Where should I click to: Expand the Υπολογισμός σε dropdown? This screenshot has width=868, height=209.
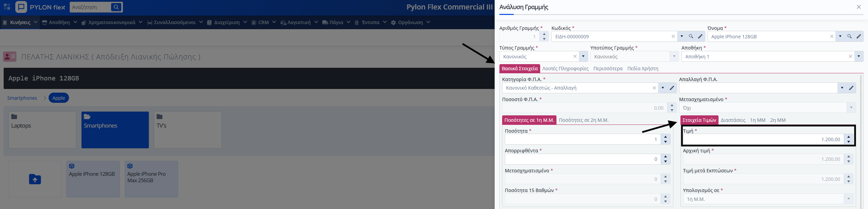coord(849,199)
